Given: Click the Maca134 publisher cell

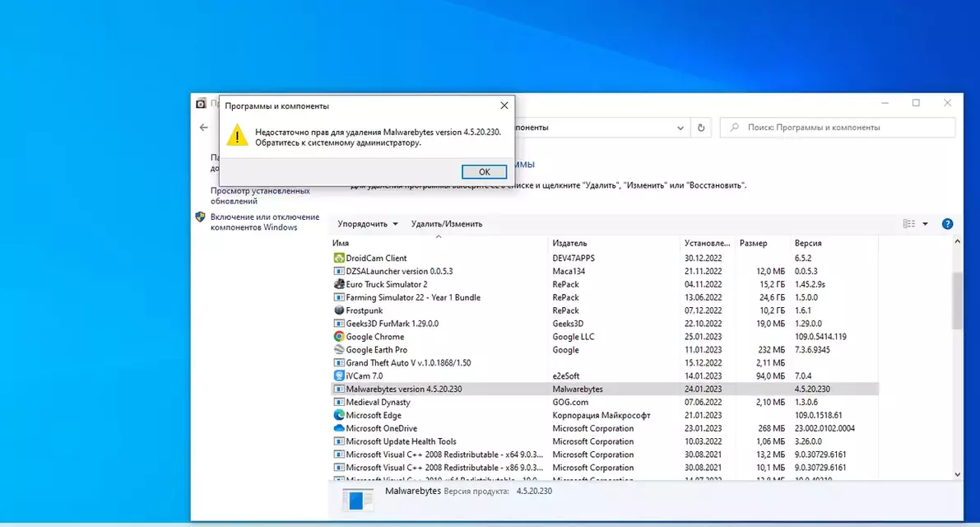Looking at the screenshot, I should [568, 271].
